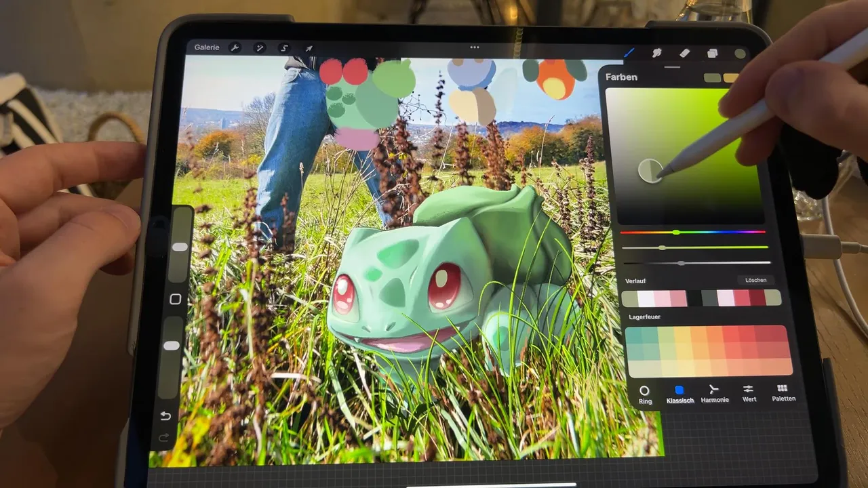
Task: Open the Adjustments magic wand menu
Action: coord(259,47)
